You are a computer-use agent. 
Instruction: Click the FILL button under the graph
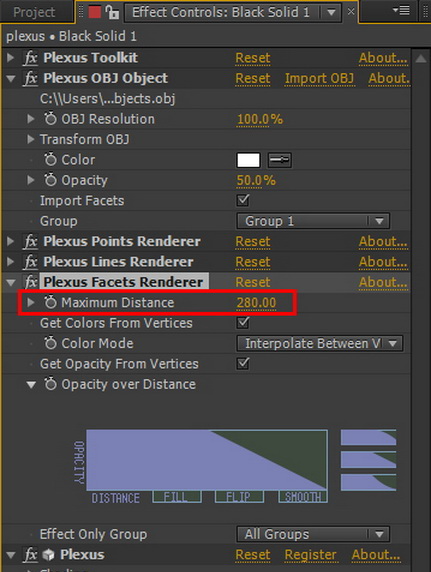(x=177, y=497)
